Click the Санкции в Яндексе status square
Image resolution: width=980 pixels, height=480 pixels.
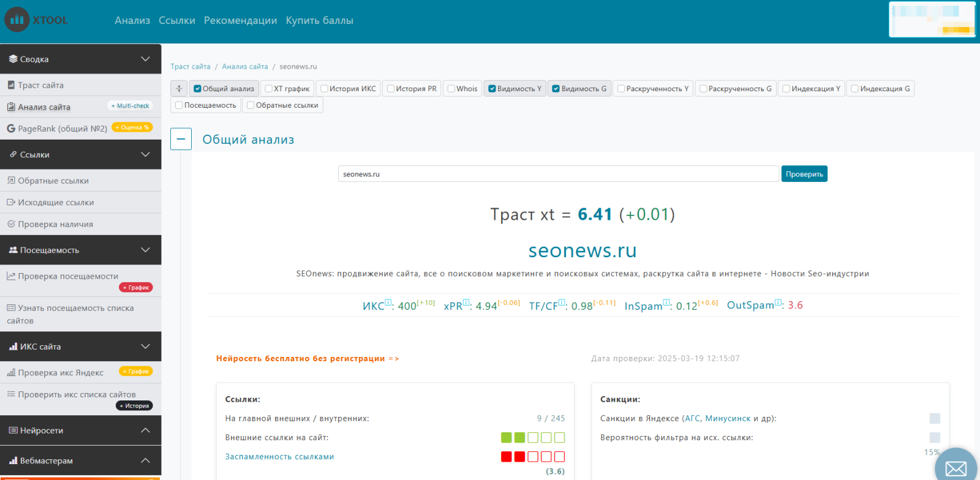(x=935, y=419)
